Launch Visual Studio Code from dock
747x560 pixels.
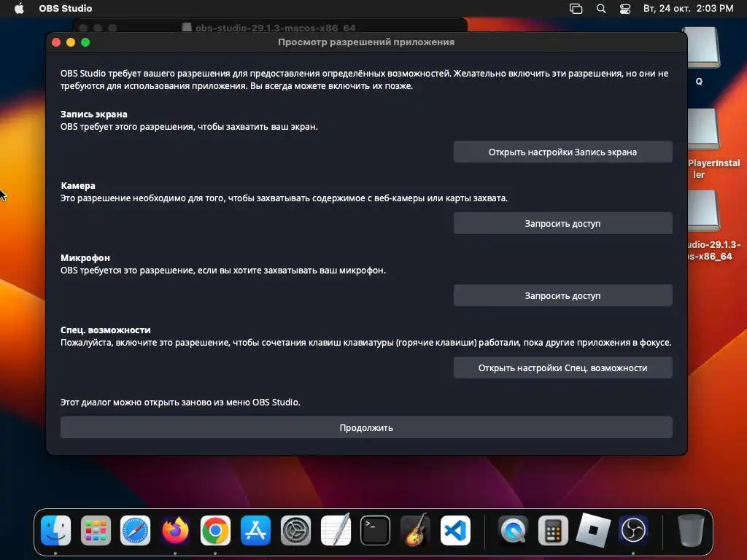(455, 531)
